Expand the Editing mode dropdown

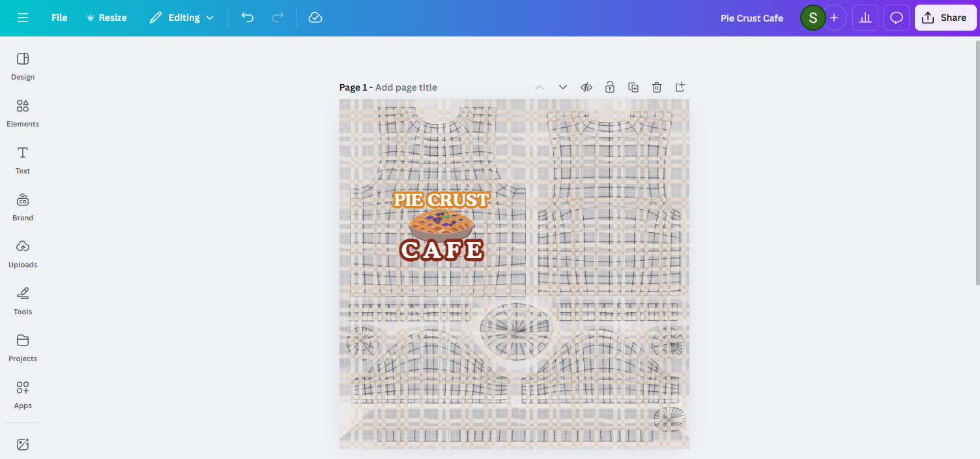(182, 18)
